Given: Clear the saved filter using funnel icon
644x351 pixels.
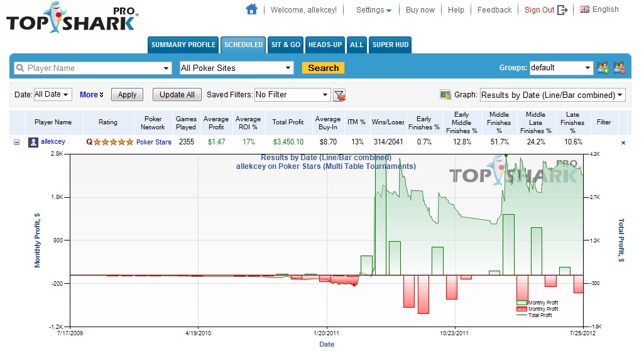Looking at the screenshot, I should click(340, 95).
